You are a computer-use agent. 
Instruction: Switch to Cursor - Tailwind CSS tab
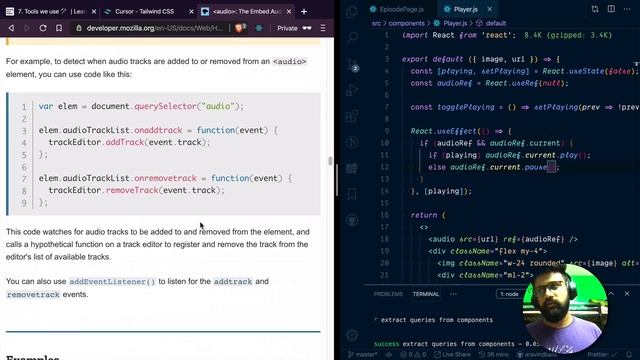tap(144, 11)
